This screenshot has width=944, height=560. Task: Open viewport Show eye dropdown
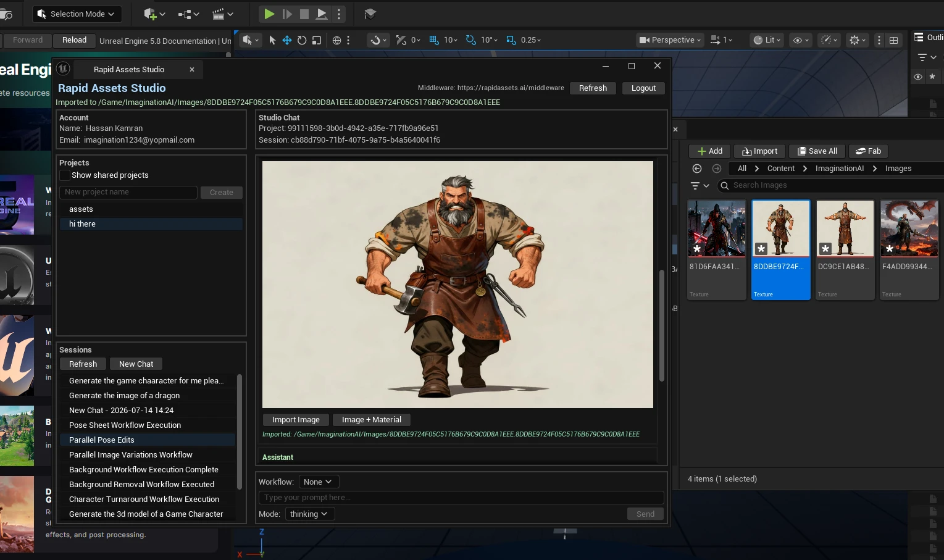coord(801,40)
